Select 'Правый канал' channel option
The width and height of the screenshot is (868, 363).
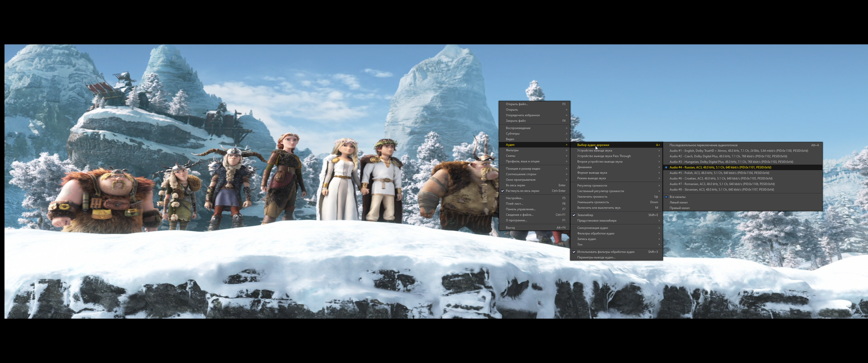pyautogui.click(x=742, y=208)
